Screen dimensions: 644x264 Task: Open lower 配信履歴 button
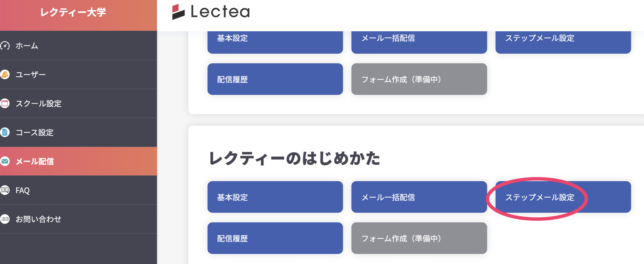pos(275,238)
